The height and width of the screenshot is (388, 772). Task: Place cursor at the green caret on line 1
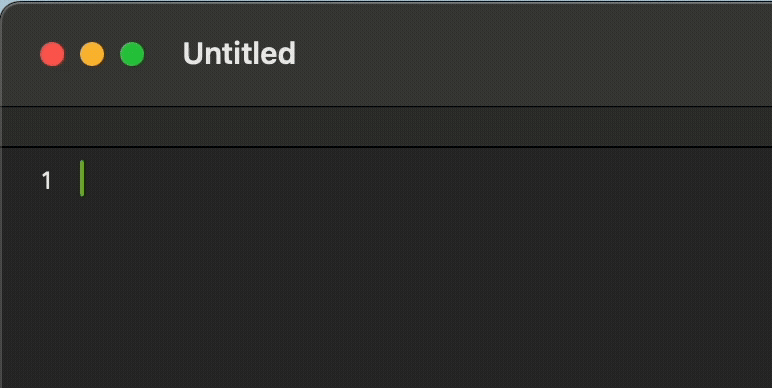pyautogui.click(x=82, y=178)
